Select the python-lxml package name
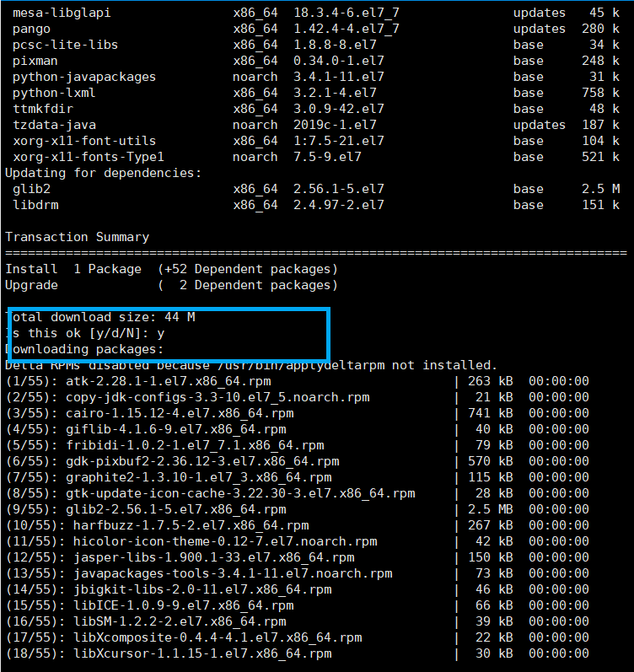The image size is (634, 672). point(54,93)
